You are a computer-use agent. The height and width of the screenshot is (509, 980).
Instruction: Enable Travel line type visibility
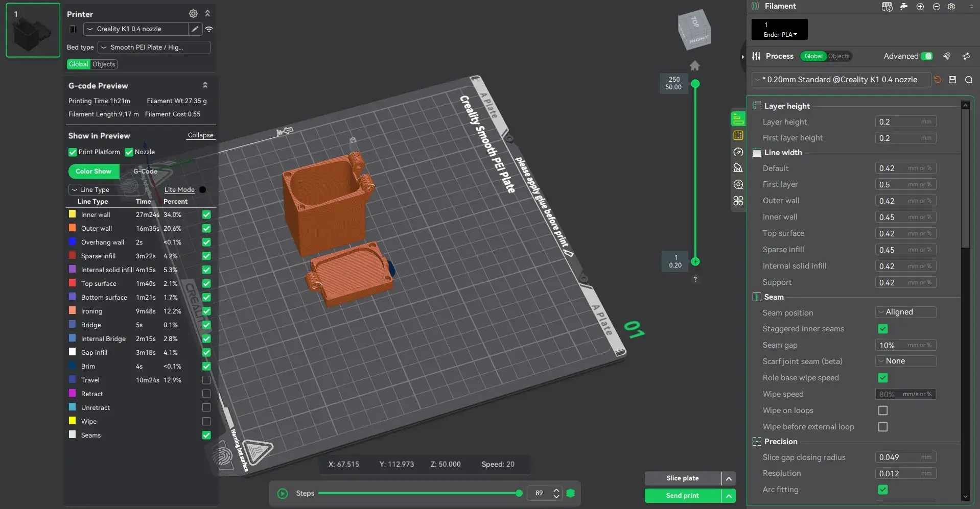(206, 380)
